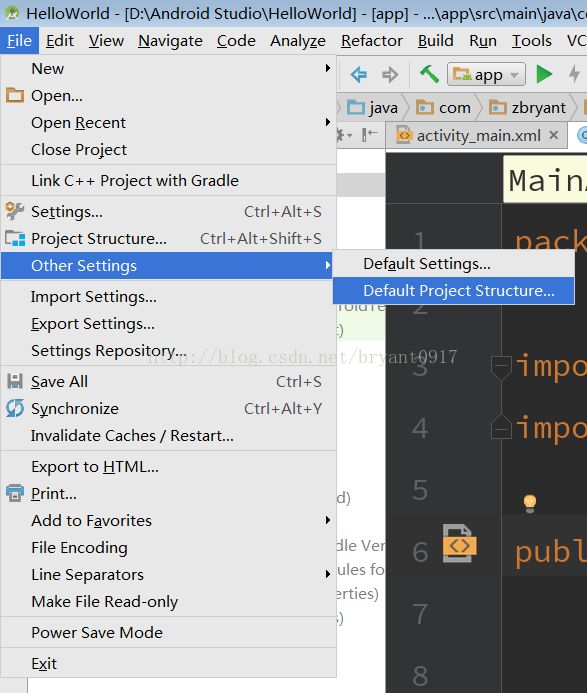This screenshot has height=693, width=587.
Task: Choose Invalidate Caches / Restart...
Action: tap(168, 435)
